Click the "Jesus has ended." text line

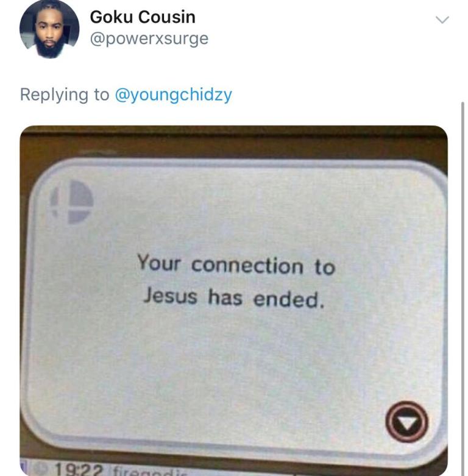click(234, 297)
